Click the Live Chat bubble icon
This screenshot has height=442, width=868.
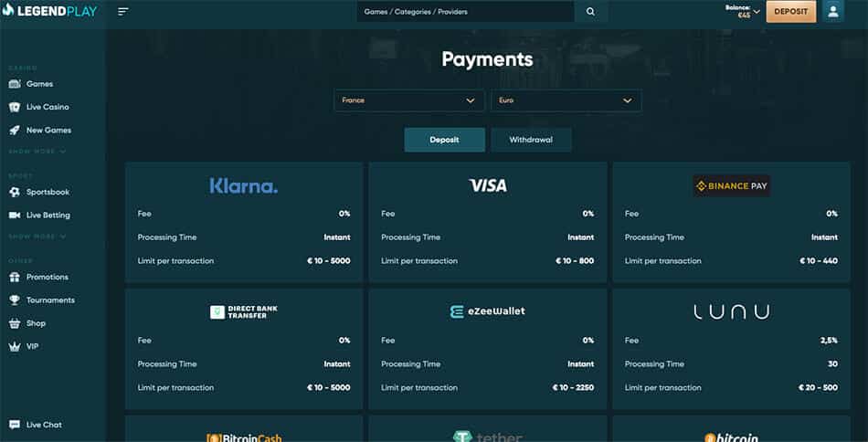click(15, 425)
